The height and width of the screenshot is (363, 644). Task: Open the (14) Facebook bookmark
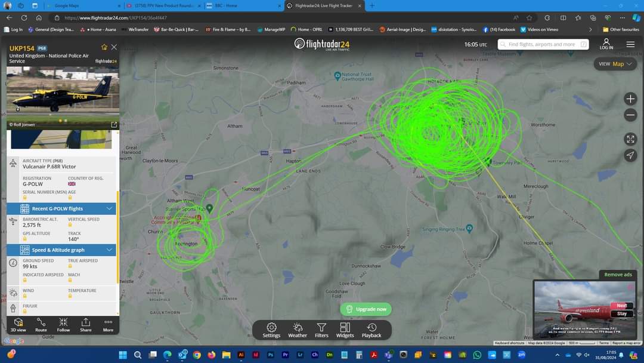[x=499, y=30]
